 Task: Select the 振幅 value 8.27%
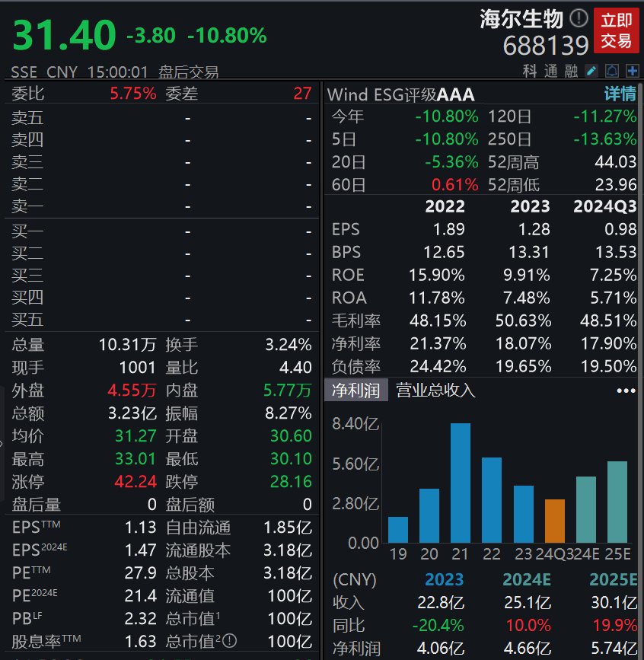(289, 413)
